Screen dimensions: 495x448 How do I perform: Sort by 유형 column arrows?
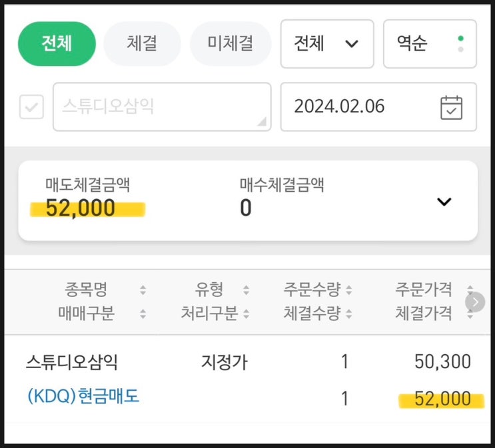pyautogui.click(x=246, y=290)
